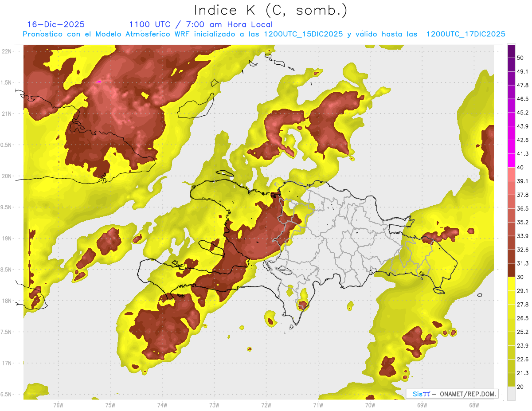Select the dark purple color bar segment above 50
The width and height of the screenshot is (532, 411).
(511, 51)
